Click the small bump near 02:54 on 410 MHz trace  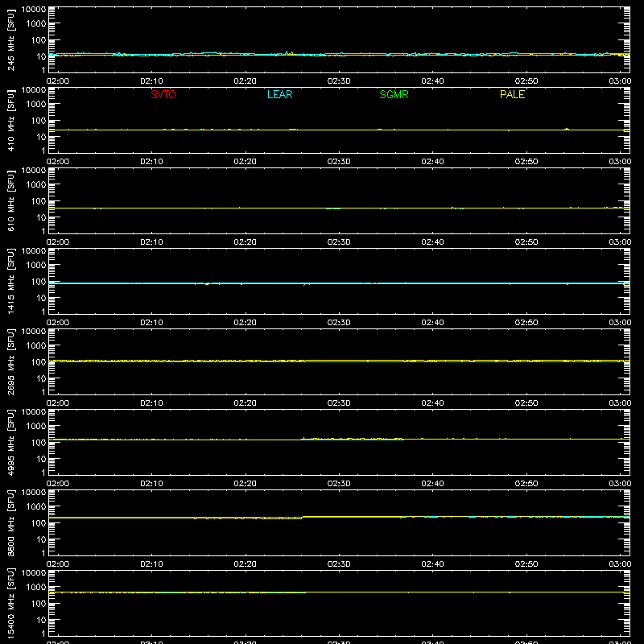567,129
